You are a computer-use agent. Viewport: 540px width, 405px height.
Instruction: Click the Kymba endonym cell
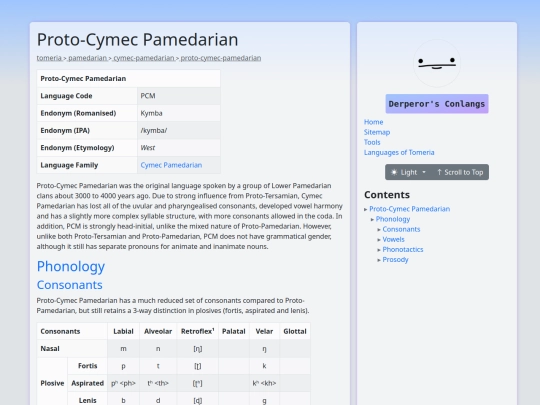179,113
